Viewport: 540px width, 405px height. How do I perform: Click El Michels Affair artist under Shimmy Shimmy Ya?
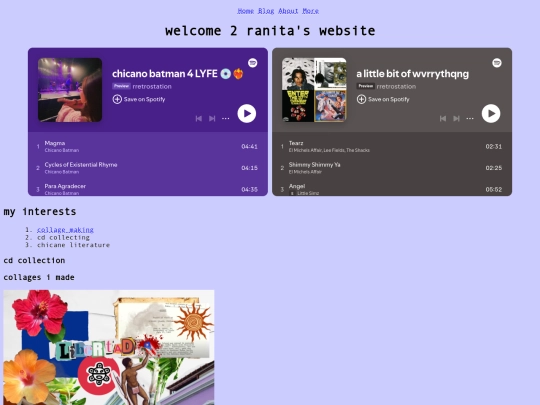(x=305, y=172)
